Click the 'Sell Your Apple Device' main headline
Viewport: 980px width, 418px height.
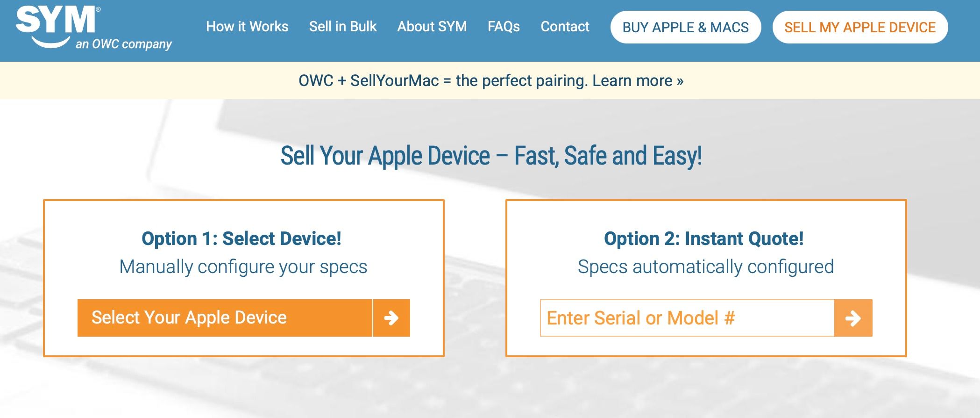[490, 156]
